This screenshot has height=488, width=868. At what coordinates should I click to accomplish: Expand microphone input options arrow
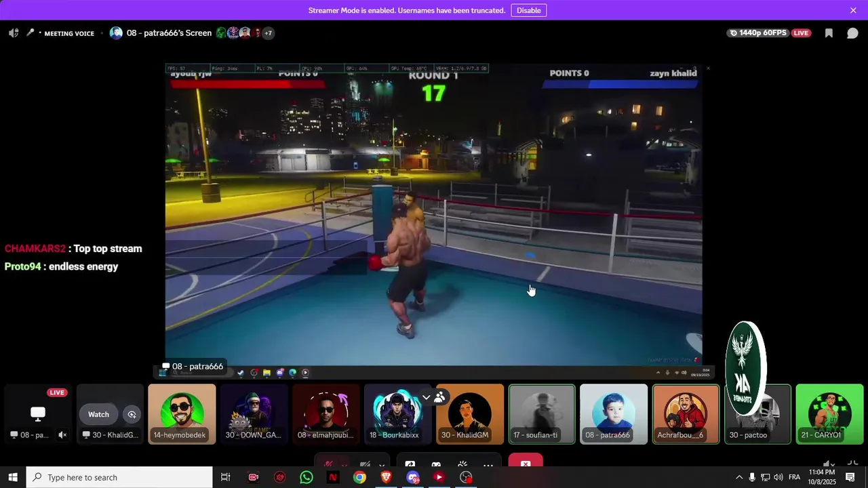coord(344,466)
